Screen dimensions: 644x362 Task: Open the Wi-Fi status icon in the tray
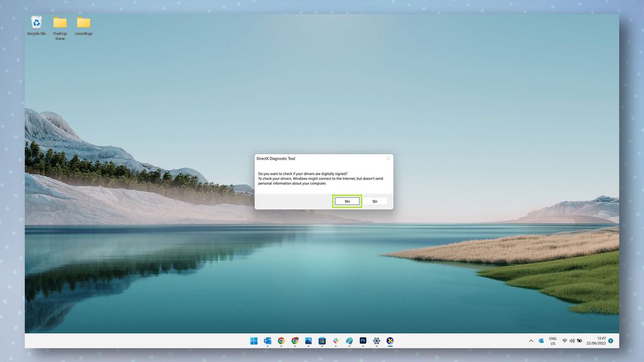point(564,341)
